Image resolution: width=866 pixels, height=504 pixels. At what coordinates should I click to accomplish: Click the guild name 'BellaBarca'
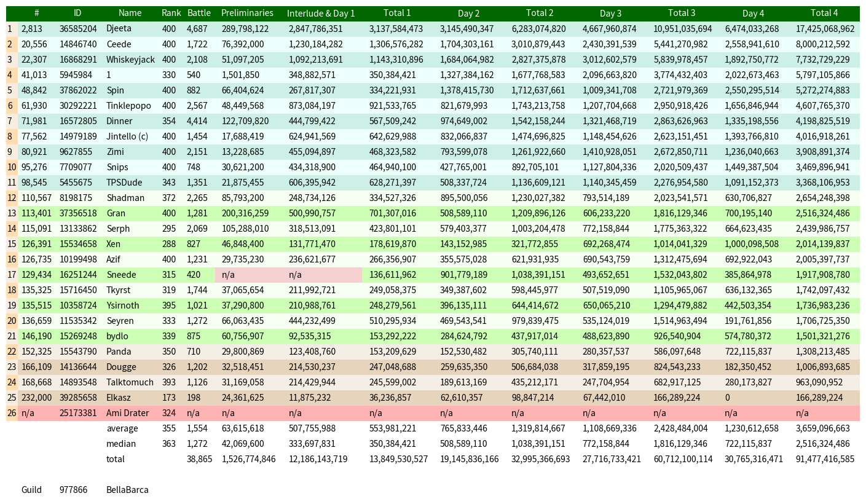pos(127,490)
